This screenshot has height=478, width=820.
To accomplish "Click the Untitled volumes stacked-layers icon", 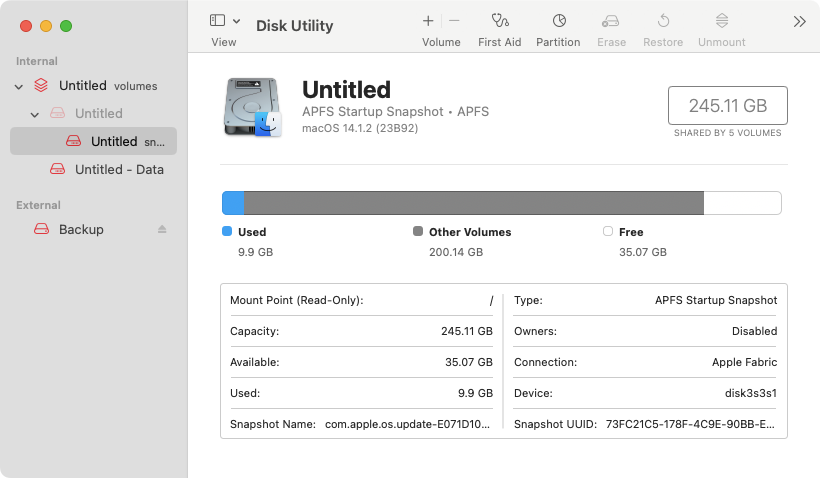I will 41,85.
